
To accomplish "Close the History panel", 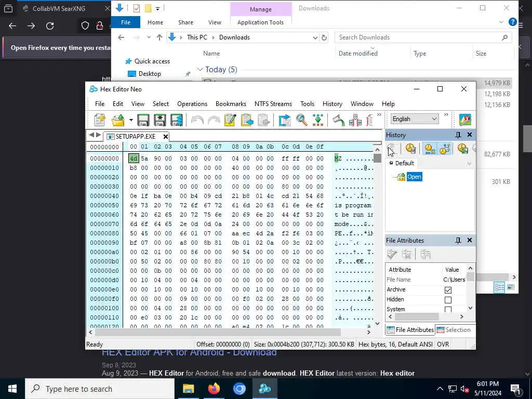I will click(470, 135).
